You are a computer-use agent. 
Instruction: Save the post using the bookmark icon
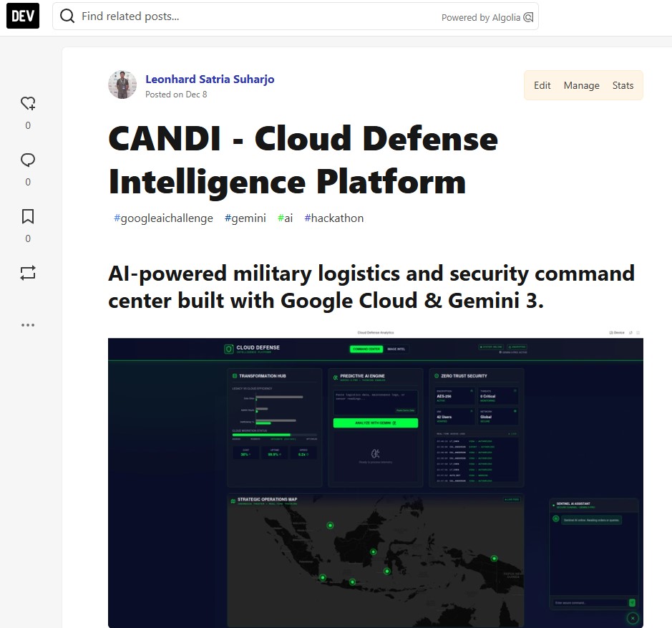point(28,216)
